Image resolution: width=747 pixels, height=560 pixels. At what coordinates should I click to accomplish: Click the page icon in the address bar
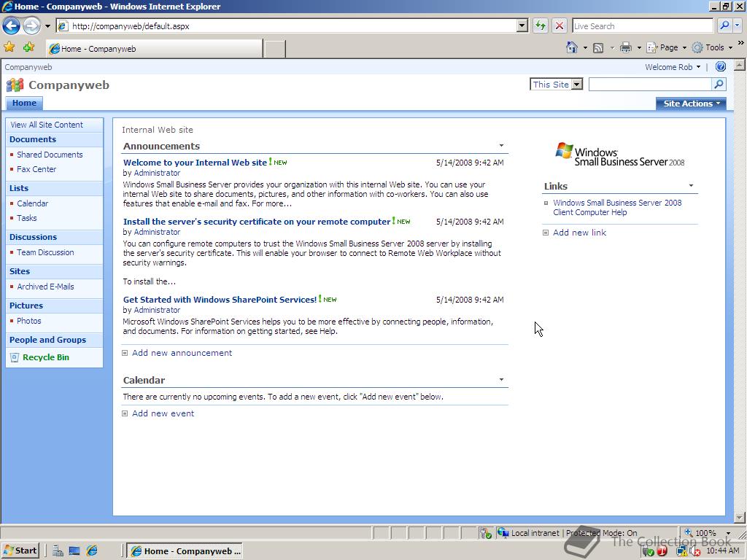(x=63, y=26)
